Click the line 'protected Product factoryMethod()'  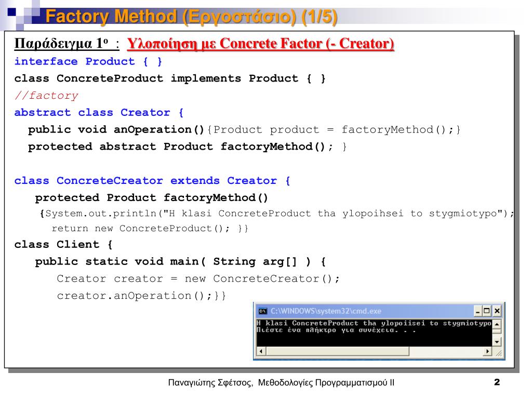pyautogui.click(x=151, y=198)
